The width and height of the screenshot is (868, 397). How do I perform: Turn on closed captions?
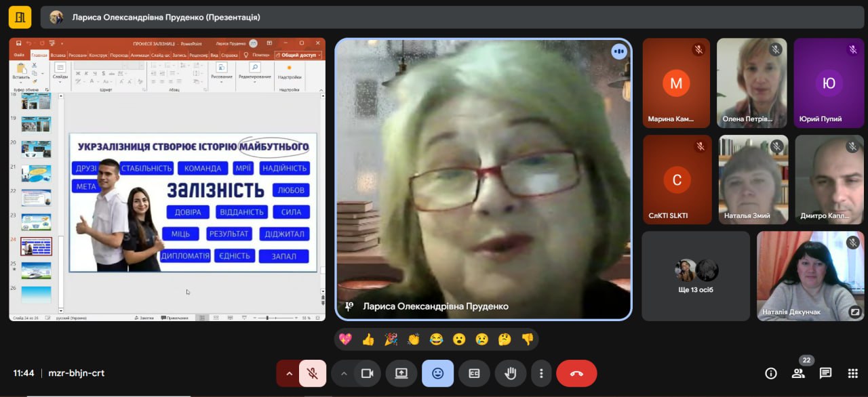[473, 373]
